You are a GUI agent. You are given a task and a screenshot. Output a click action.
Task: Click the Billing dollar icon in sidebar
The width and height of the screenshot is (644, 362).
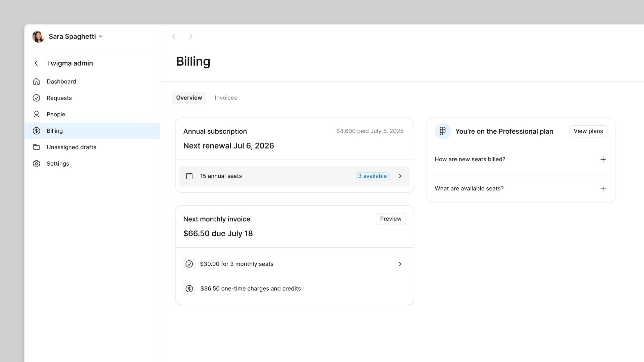[37, 131]
